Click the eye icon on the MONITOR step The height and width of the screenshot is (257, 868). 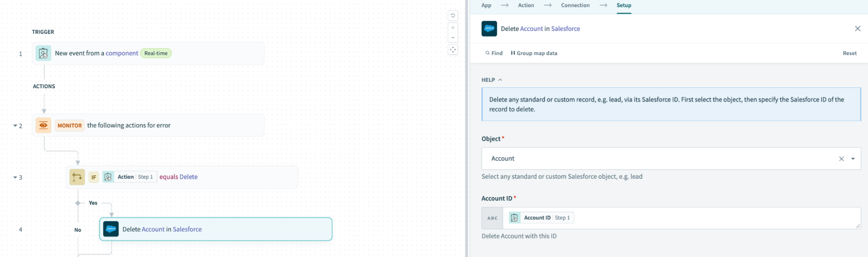click(x=43, y=125)
